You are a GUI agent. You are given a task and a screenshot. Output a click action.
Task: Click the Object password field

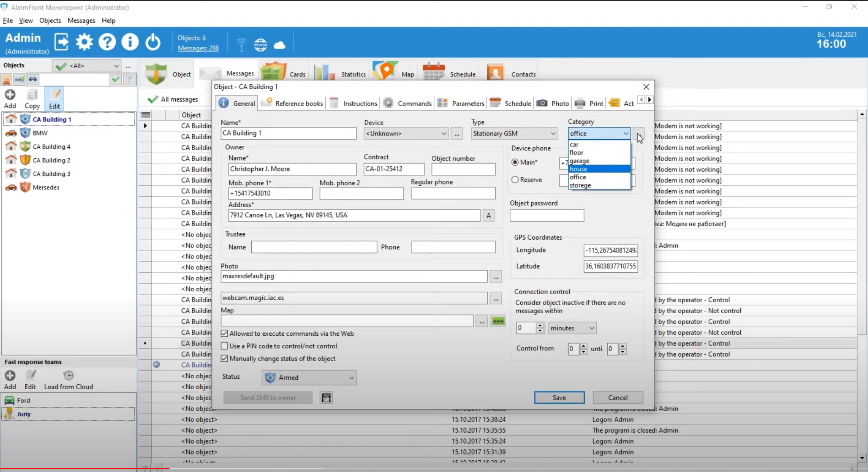coord(547,216)
